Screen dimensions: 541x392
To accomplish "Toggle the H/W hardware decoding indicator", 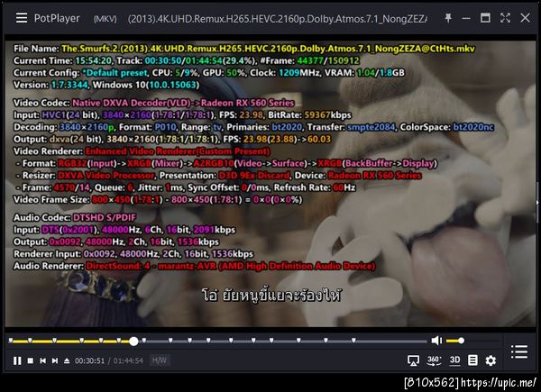I will coord(160,360).
